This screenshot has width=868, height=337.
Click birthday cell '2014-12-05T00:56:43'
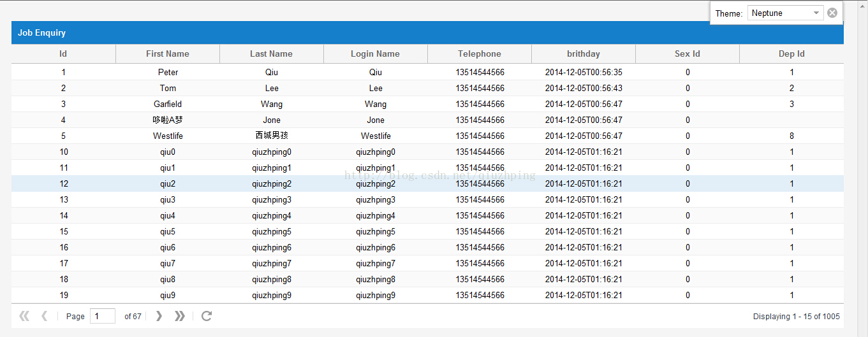click(584, 88)
